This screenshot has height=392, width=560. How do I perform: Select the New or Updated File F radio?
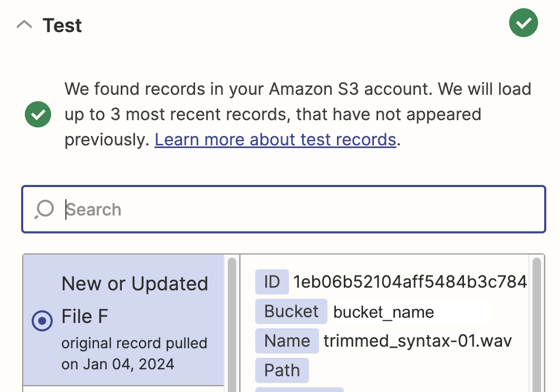coord(42,320)
